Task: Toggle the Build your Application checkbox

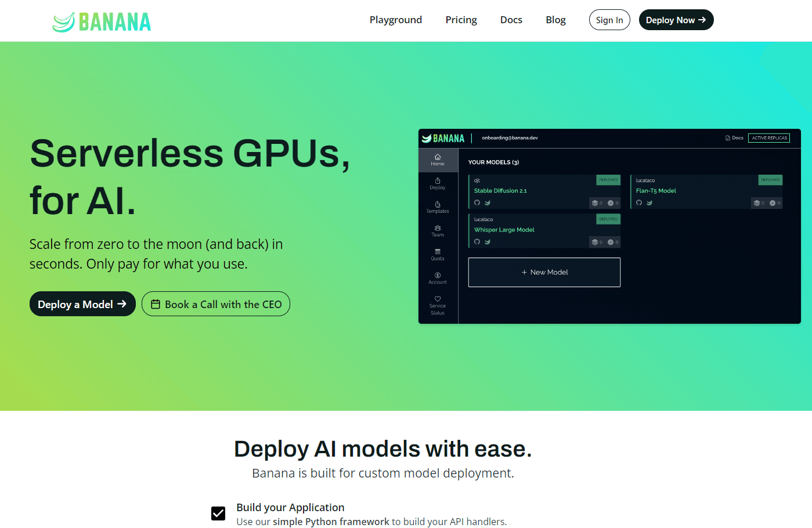Action: point(218,513)
